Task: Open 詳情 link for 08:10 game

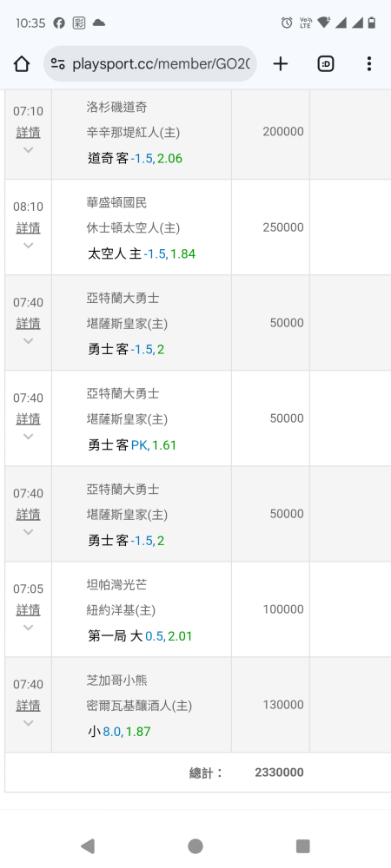Action: point(29,228)
